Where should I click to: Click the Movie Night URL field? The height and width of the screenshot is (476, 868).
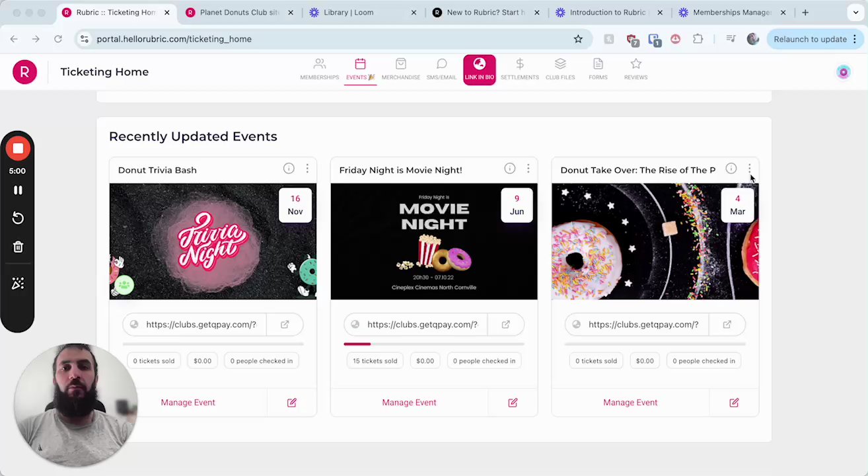[416, 325]
